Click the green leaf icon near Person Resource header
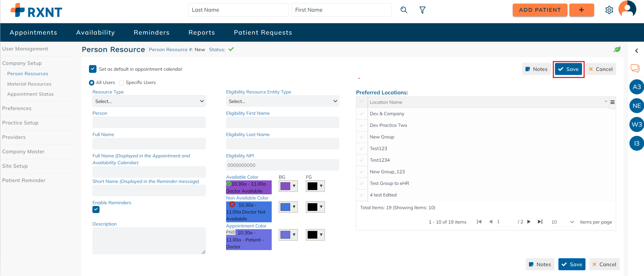This screenshot has width=644, height=276. tap(617, 49)
